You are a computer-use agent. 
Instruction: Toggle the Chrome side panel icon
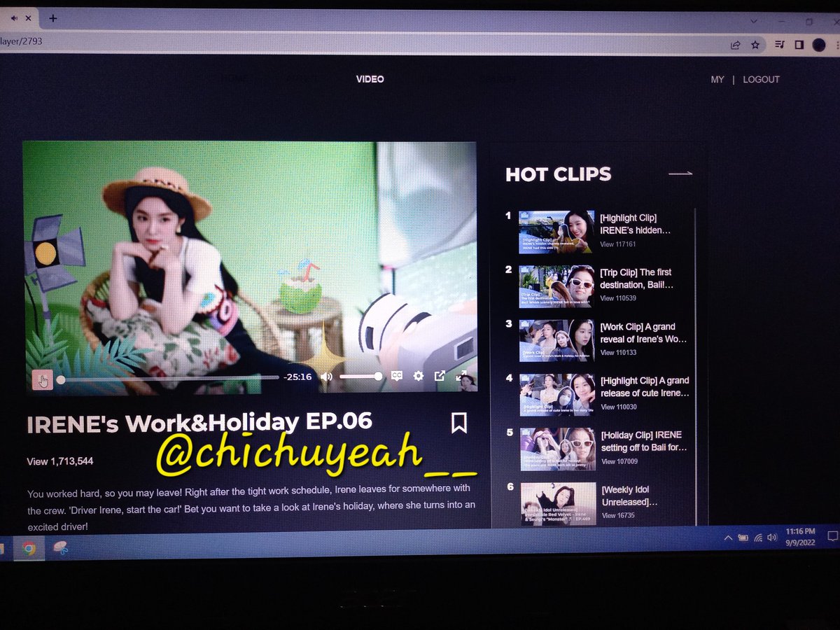pos(799,45)
